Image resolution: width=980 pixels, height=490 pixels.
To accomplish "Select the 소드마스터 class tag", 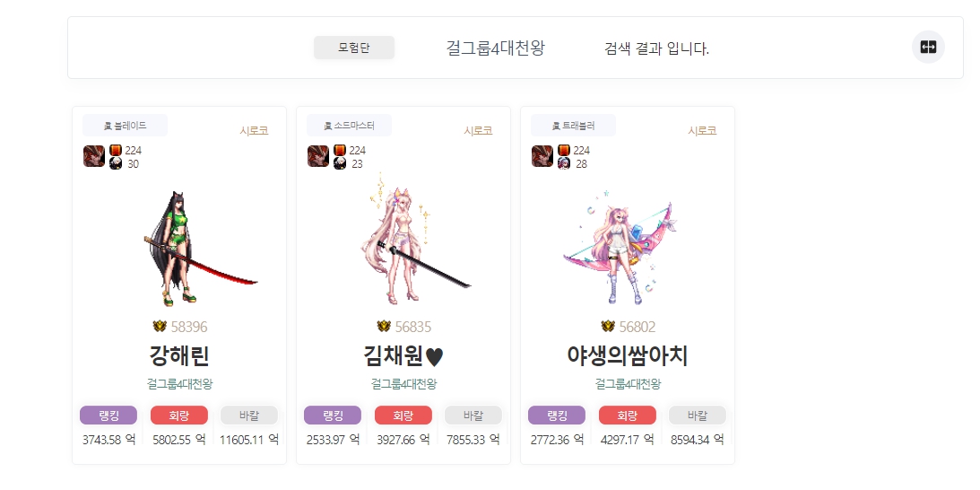I will 350,125.
